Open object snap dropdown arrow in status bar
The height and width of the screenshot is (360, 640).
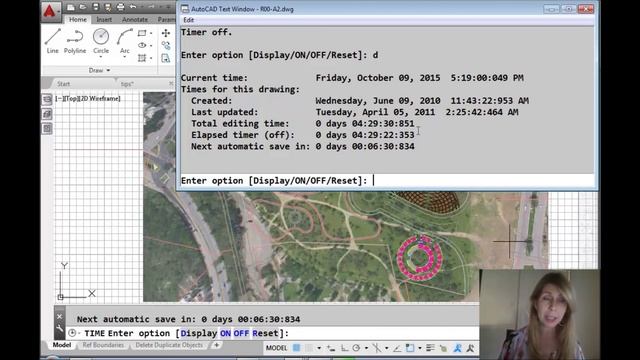coord(420,348)
